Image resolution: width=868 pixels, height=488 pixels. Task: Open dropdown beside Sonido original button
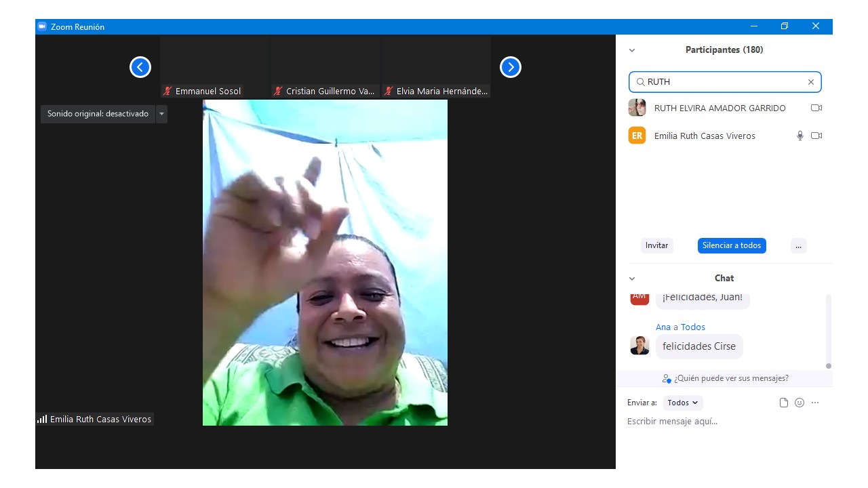(x=161, y=114)
